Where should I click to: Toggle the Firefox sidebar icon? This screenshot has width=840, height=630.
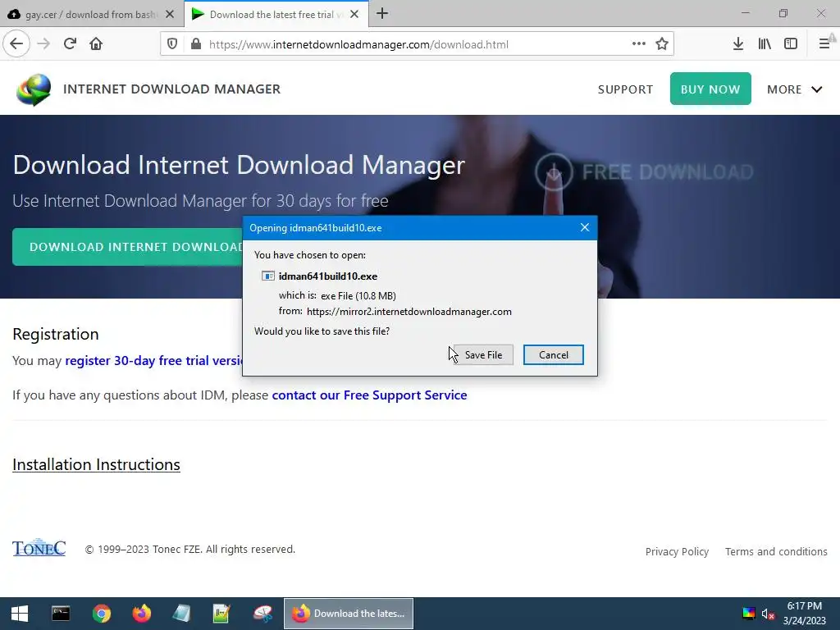click(791, 44)
